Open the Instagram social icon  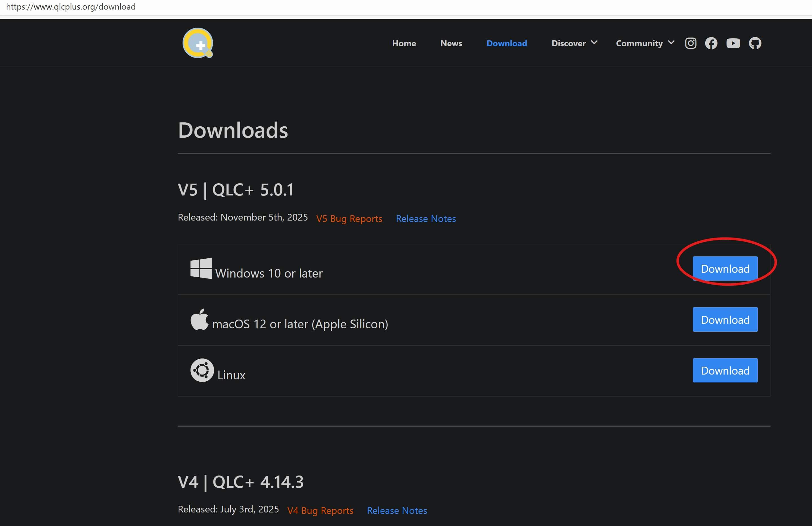pyautogui.click(x=691, y=43)
